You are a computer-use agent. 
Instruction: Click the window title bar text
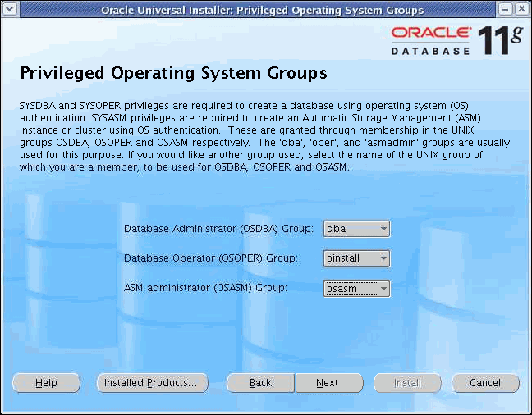262,10
